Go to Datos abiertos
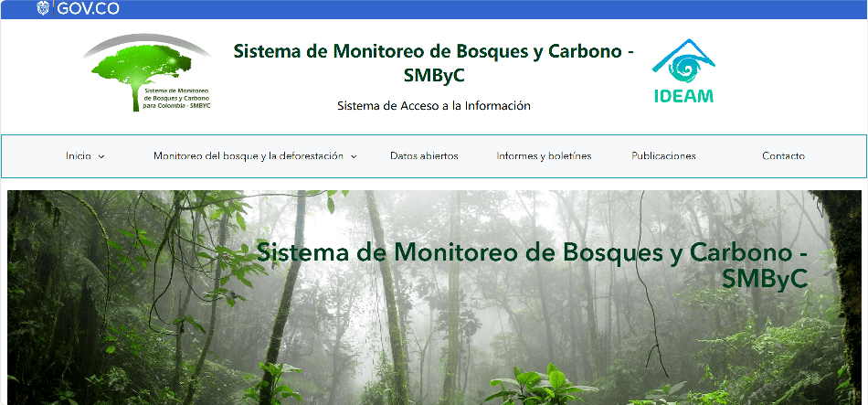The width and height of the screenshot is (868, 405). click(424, 156)
